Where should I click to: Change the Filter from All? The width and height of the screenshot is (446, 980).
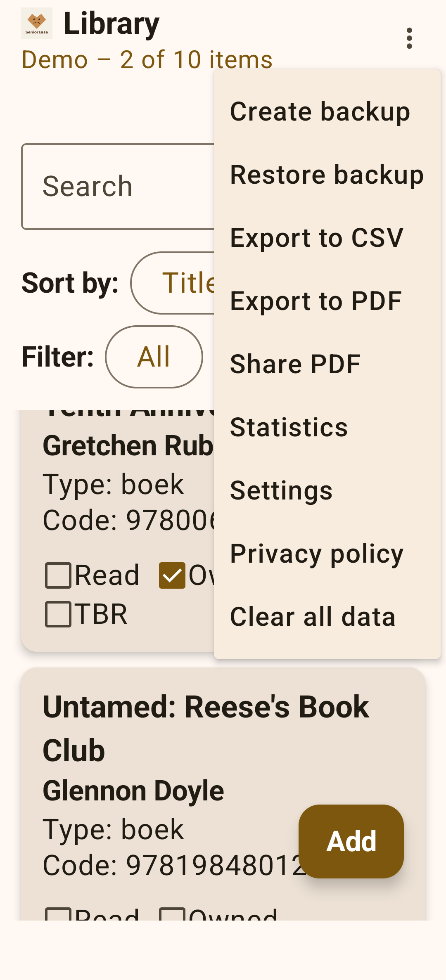[154, 357]
